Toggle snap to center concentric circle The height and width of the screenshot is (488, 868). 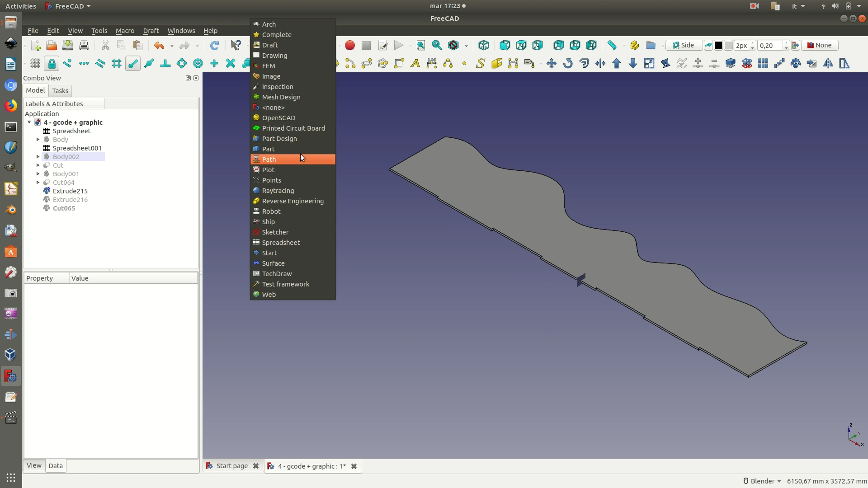[x=198, y=63]
